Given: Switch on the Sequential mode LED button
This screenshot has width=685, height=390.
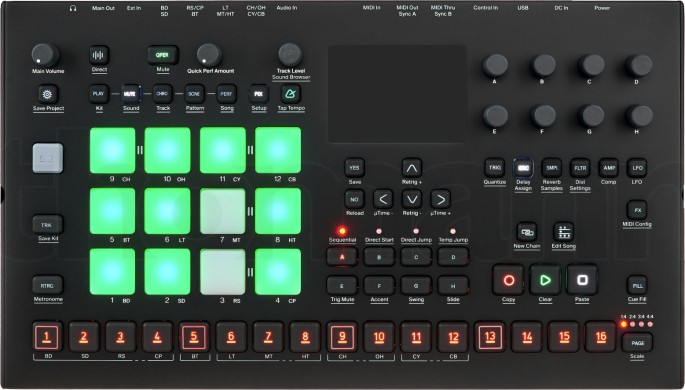Looking at the screenshot, I should point(342,231).
